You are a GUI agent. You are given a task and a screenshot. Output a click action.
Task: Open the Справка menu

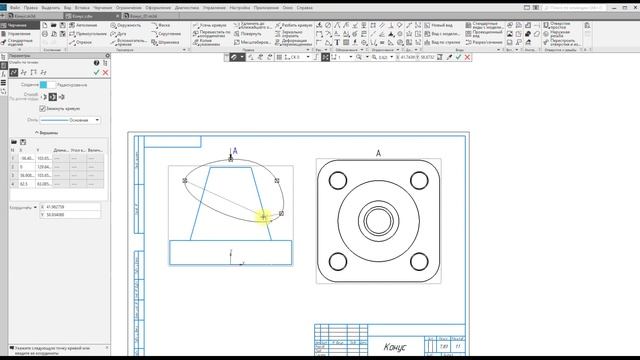(304, 8)
